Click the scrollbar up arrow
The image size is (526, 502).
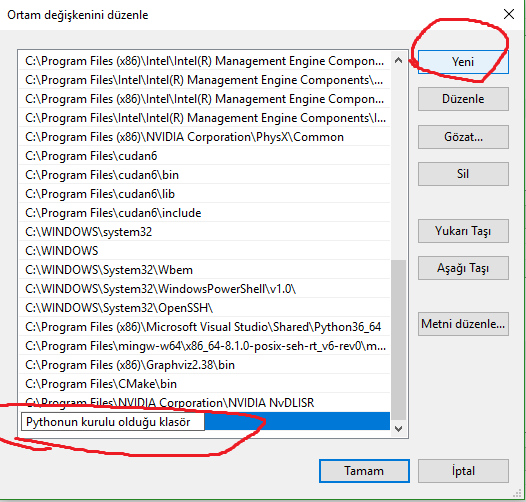(398, 60)
